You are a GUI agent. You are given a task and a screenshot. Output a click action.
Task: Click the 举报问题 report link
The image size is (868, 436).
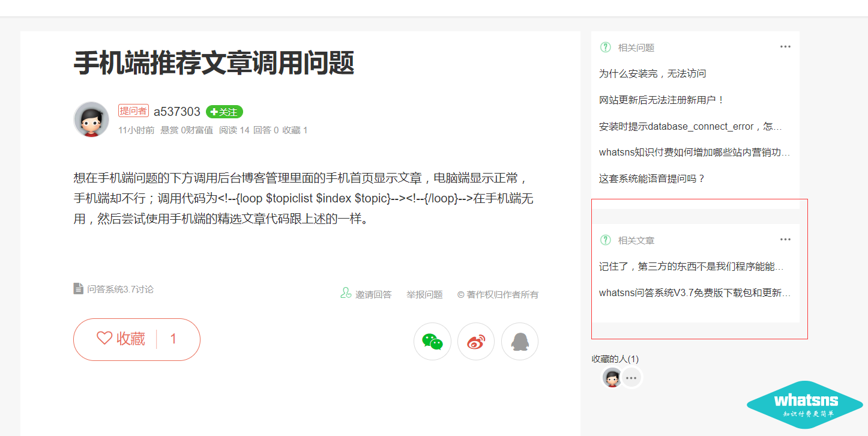click(x=424, y=294)
